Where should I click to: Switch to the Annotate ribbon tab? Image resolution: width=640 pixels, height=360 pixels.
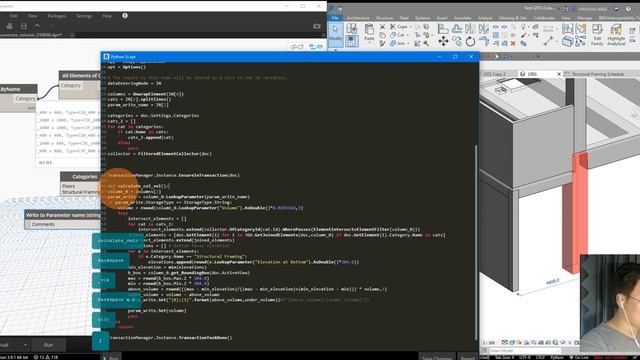coord(462,18)
